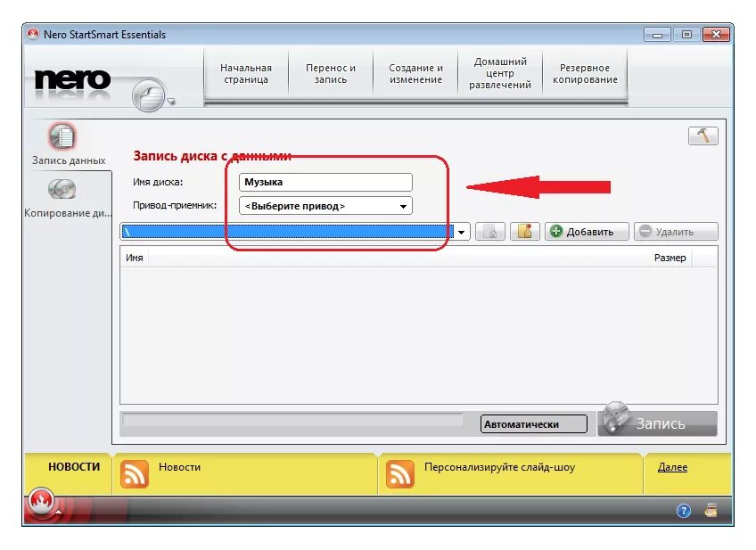Minimize the Nero StartSmart window
756x550 pixels.
[x=657, y=35]
